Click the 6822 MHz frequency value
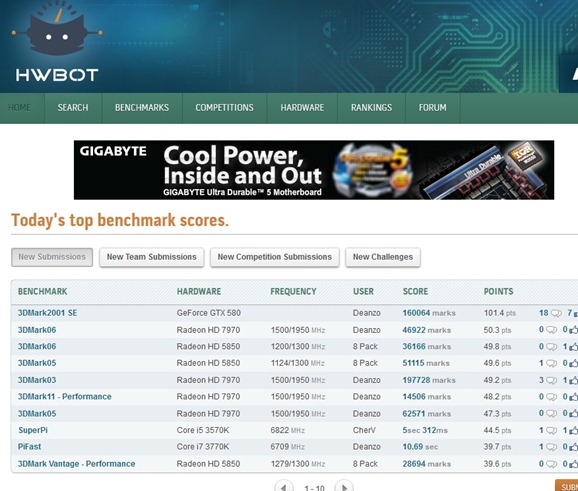578x491 pixels. click(288, 430)
